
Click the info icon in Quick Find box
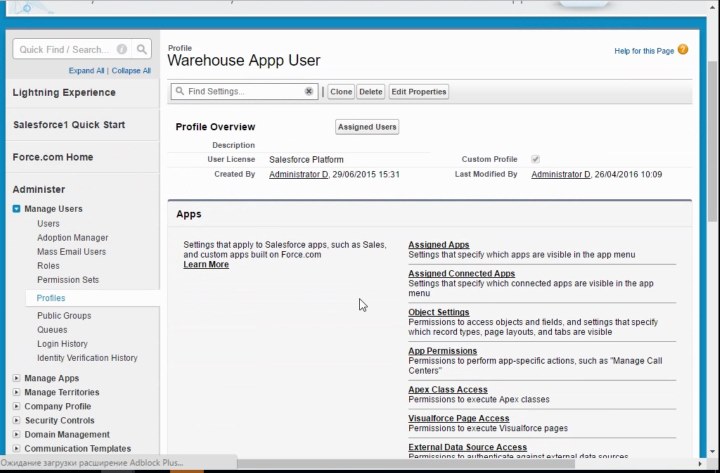122,49
